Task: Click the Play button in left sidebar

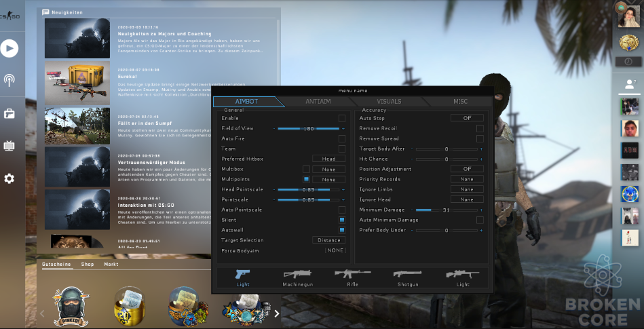Action: pos(9,49)
